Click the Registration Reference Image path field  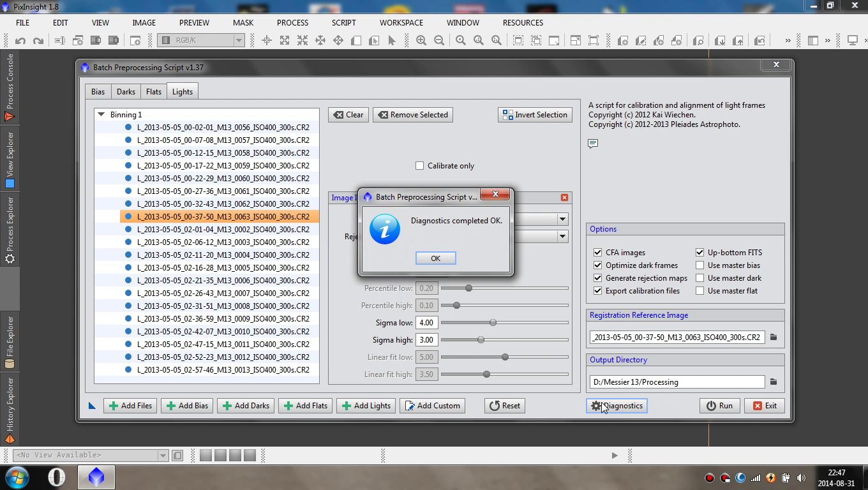click(x=677, y=338)
